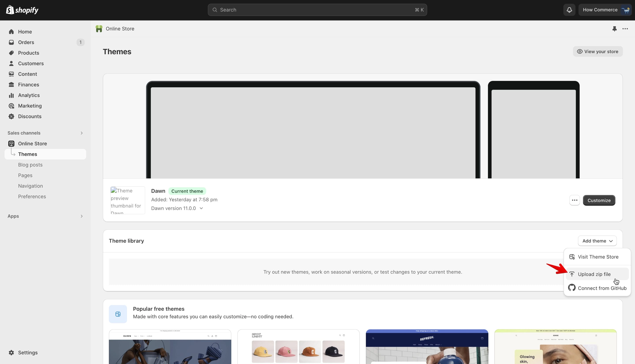Click the desktop theme preview image

click(x=313, y=130)
